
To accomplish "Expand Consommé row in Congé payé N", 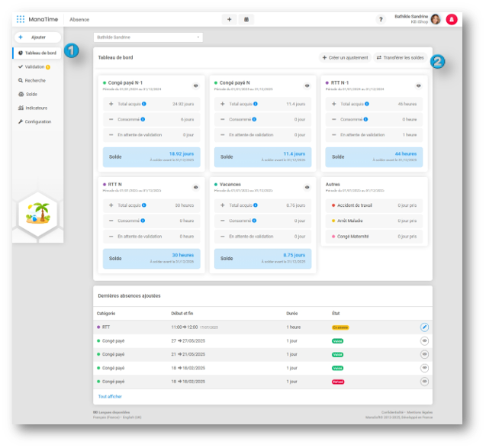I will [x=262, y=119].
